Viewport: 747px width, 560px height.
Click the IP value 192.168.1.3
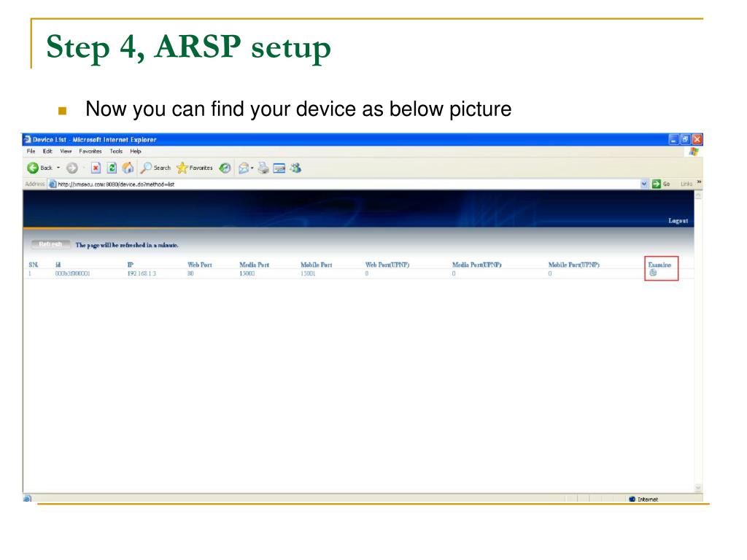(142, 274)
